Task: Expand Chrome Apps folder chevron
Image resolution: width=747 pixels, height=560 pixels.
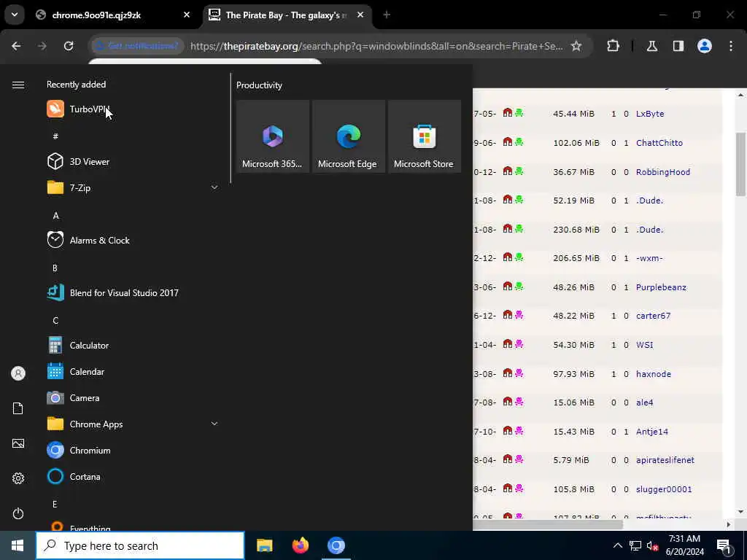Action: (214, 424)
